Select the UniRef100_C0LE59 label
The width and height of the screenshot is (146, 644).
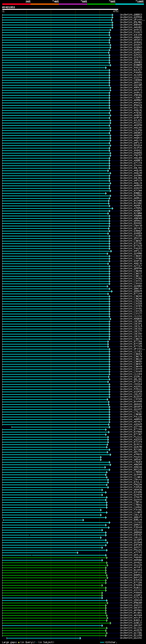[131, 130]
